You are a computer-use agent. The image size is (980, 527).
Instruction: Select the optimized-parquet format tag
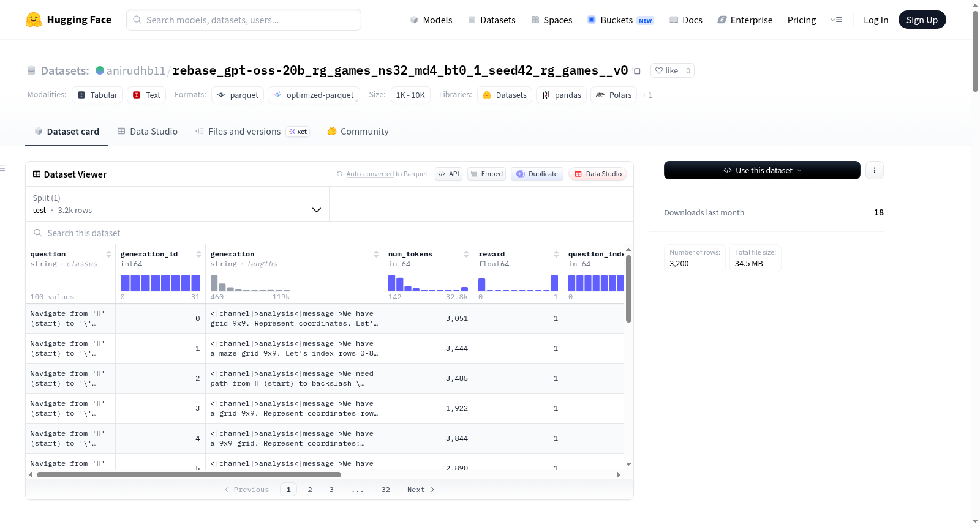(314, 95)
